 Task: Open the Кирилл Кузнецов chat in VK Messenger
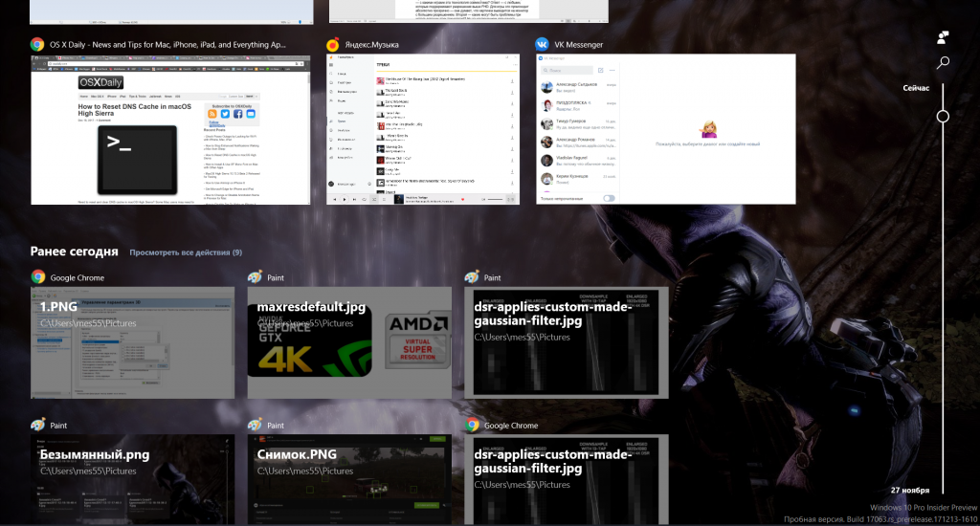pos(578,179)
